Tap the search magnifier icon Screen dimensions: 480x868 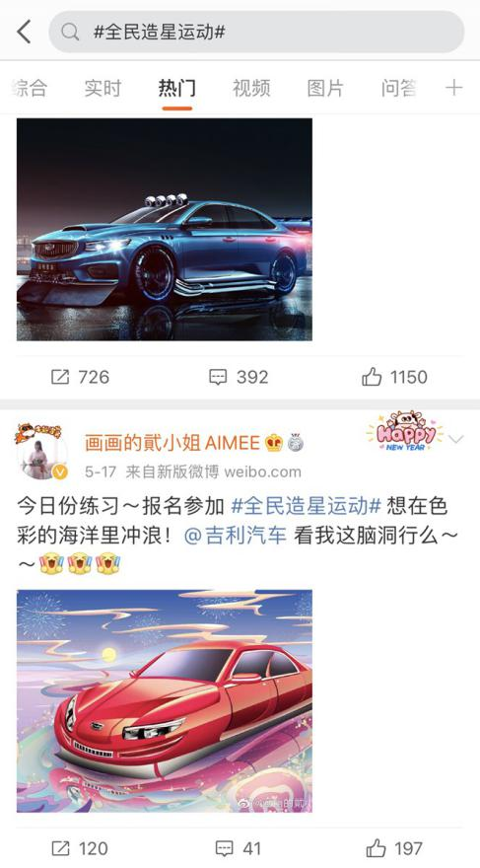click(70, 33)
